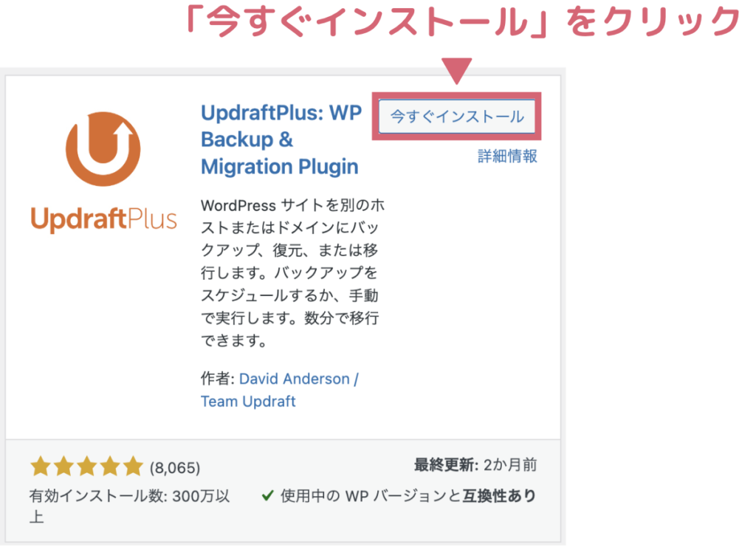Click the five-star rating
Image resolution: width=756 pixels, height=547 pixels.
coord(87,467)
